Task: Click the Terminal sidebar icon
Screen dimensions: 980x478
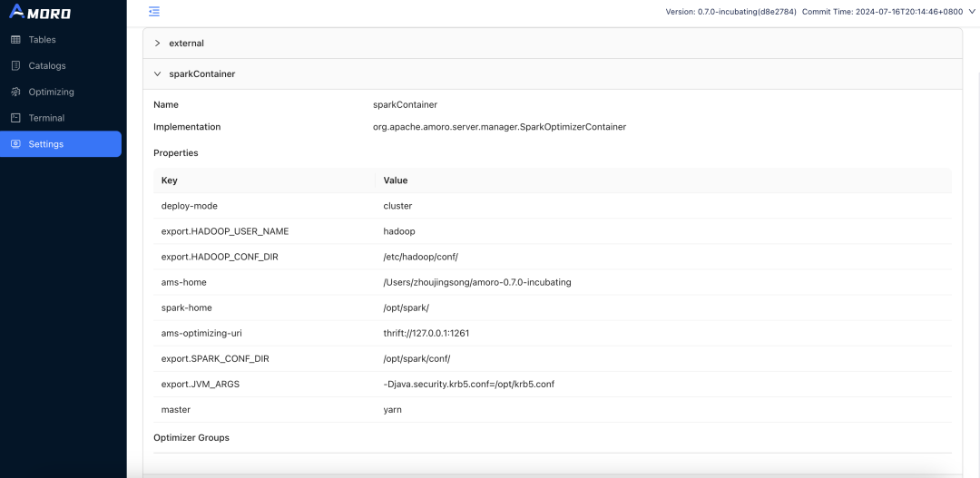Action: tap(15, 118)
